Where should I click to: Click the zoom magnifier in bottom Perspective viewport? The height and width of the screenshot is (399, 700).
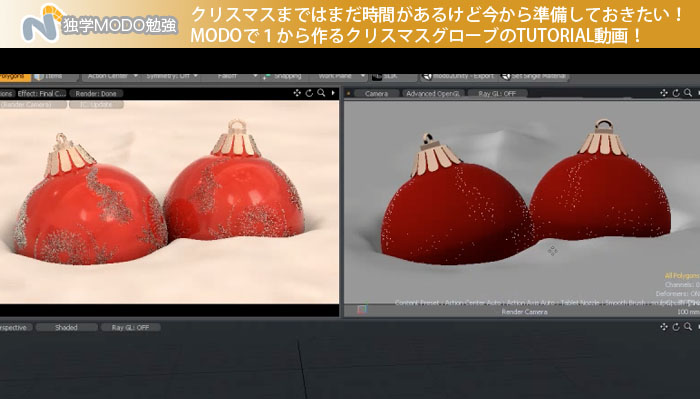tap(688, 327)
